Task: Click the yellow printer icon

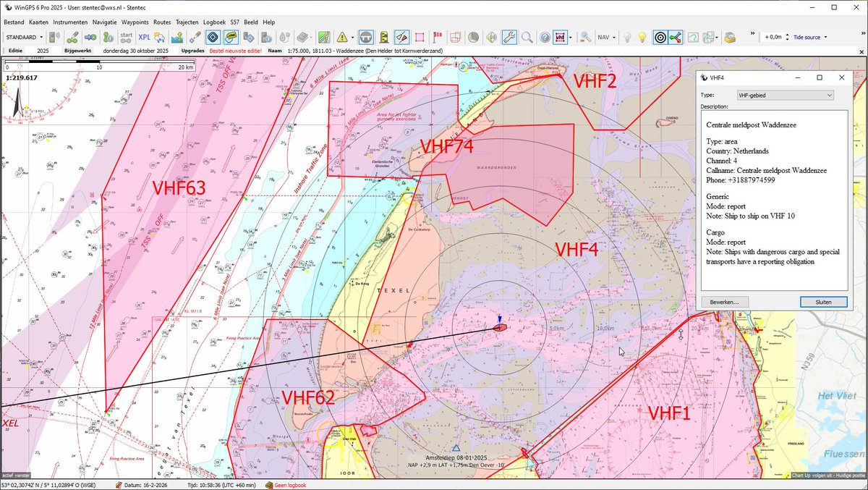Action: click(730, 37)
